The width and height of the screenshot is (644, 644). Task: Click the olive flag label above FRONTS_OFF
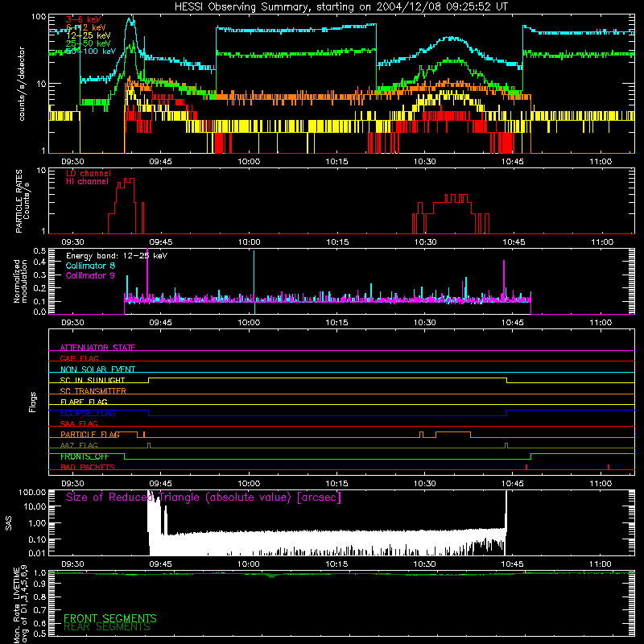[79, 445]
